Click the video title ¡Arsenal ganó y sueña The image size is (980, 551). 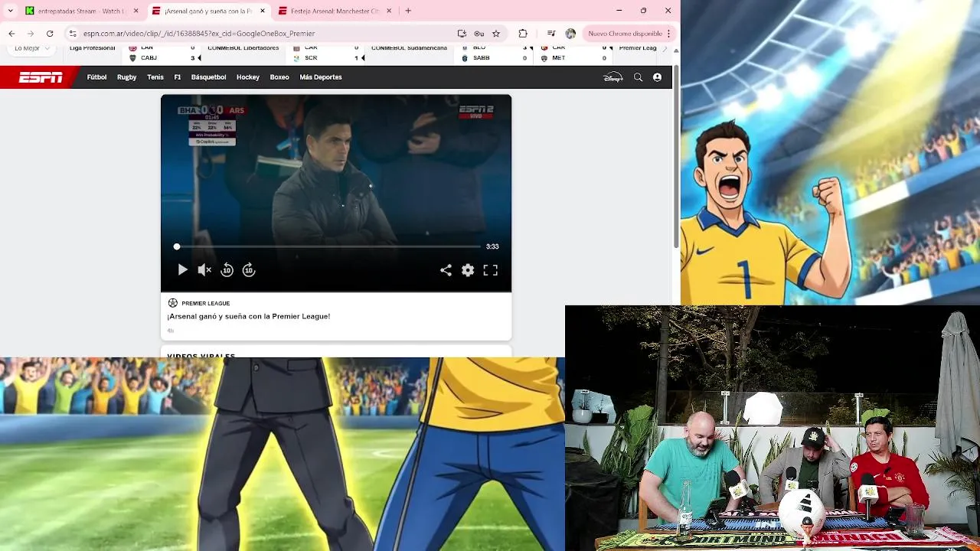(x=249, y=316)
